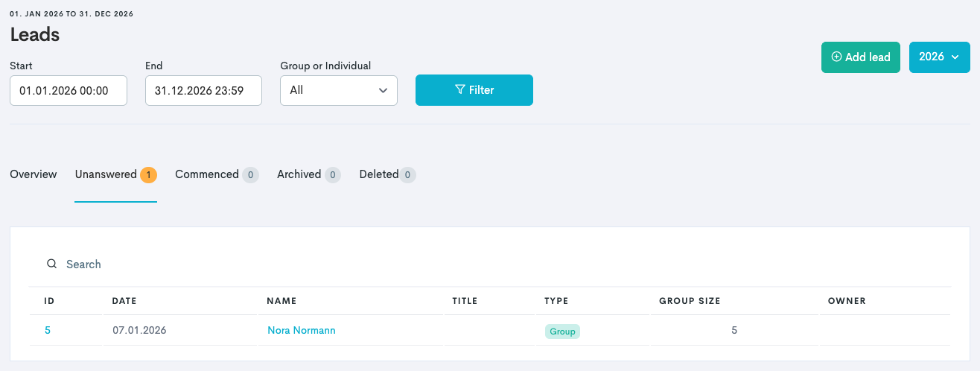Viewport: 980px width, 371px height.
Task: Open the Nora Normann lead
Action: click(302, 330)
